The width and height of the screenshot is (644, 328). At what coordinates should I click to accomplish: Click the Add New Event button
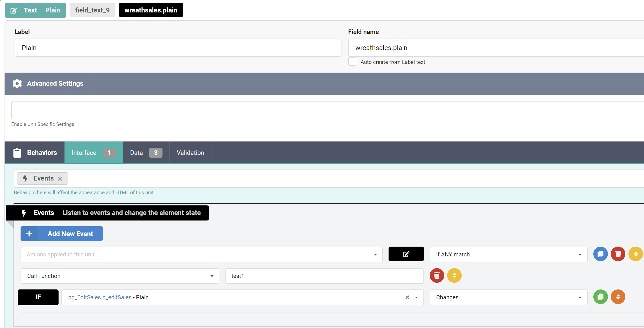(x=61, y=233)
